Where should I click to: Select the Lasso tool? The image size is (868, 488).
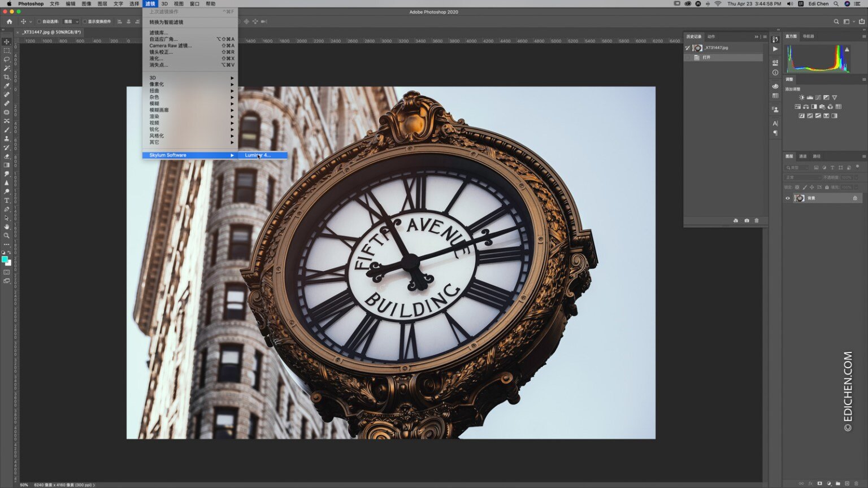[7, 59]
